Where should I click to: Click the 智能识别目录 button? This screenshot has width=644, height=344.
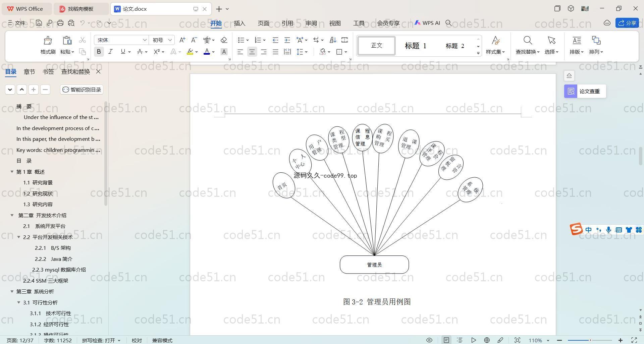point(82,90)
